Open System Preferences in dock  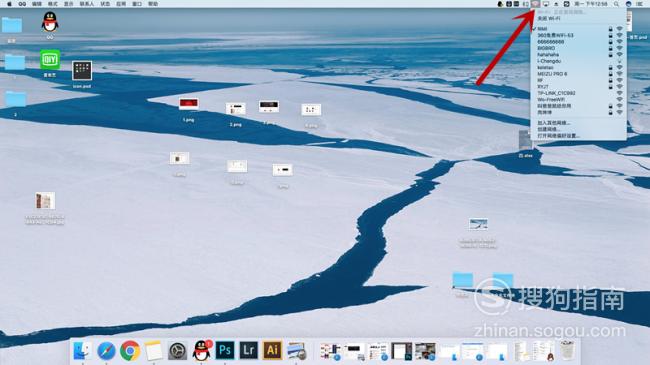(x=178, y=351)
